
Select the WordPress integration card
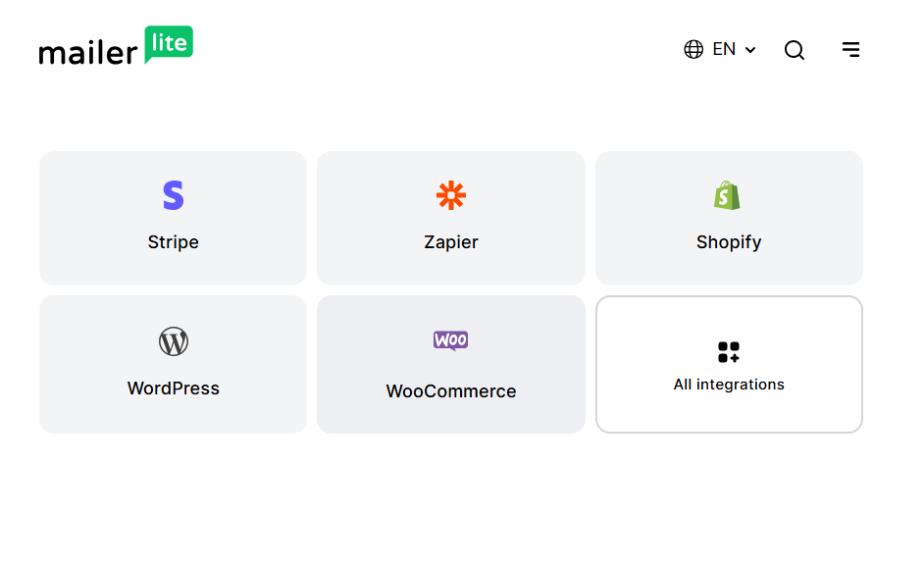[173, 364]
